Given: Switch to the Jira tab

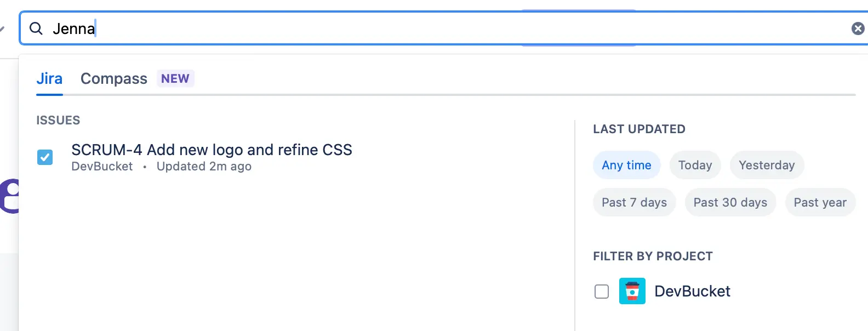Looking at the screenshot, I should click(49, 79).
